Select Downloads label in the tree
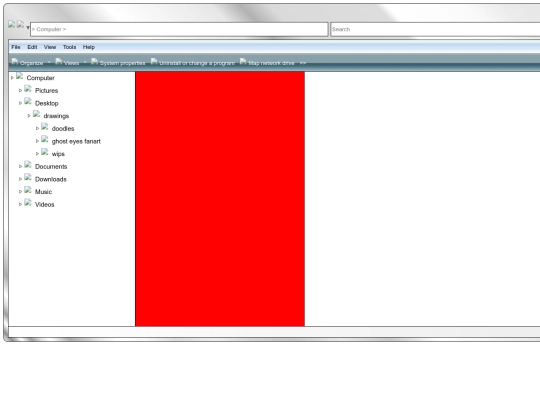This screenshot has height=405, width=540. (51, 179)
